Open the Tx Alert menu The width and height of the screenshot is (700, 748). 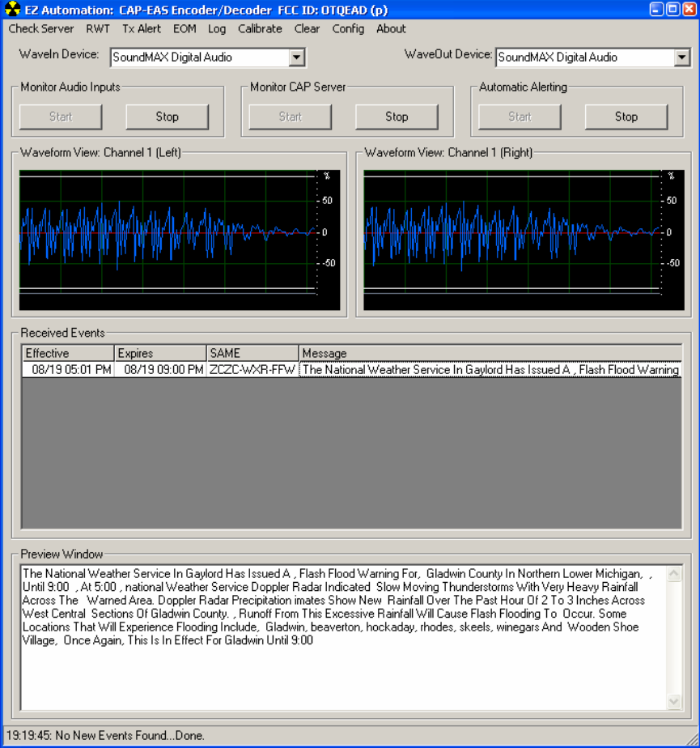142,28
